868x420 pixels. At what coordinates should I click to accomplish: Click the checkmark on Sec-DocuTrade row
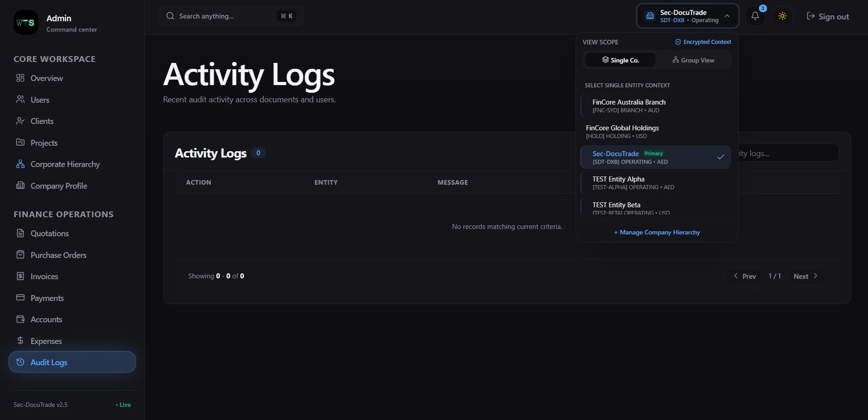[x=720, y=157]
